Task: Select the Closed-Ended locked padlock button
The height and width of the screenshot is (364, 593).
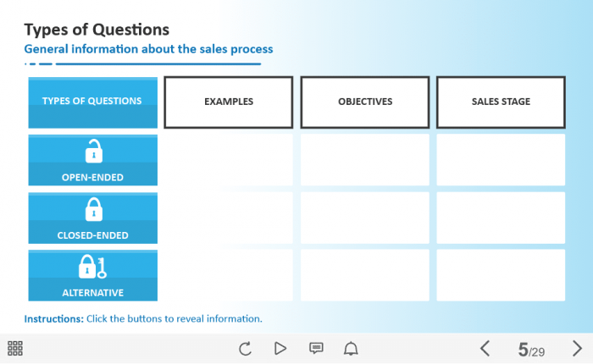Action: [x=93, y=218]
